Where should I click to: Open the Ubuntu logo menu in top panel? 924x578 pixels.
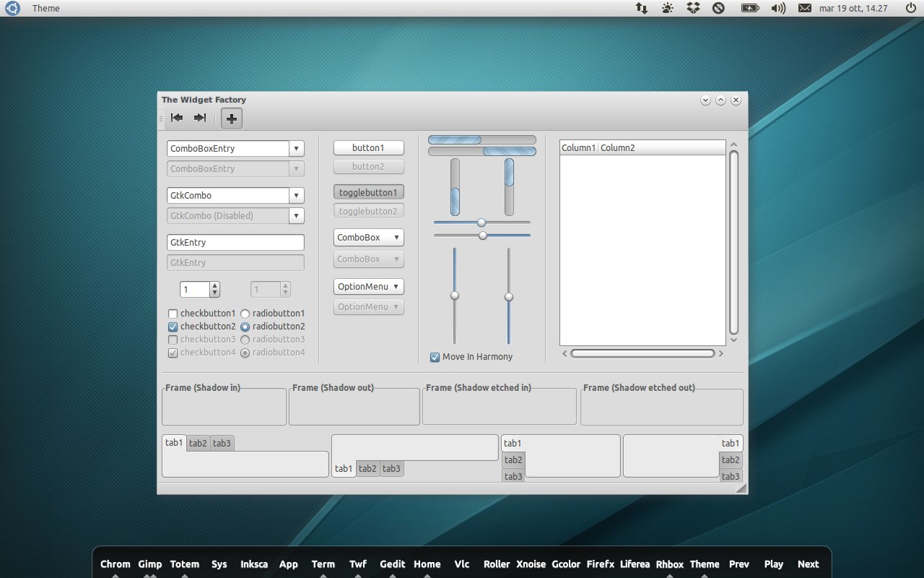13,8
